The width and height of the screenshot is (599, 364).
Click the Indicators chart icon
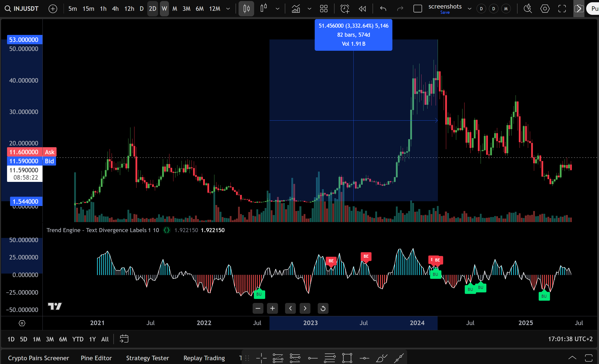pos(296,9)
